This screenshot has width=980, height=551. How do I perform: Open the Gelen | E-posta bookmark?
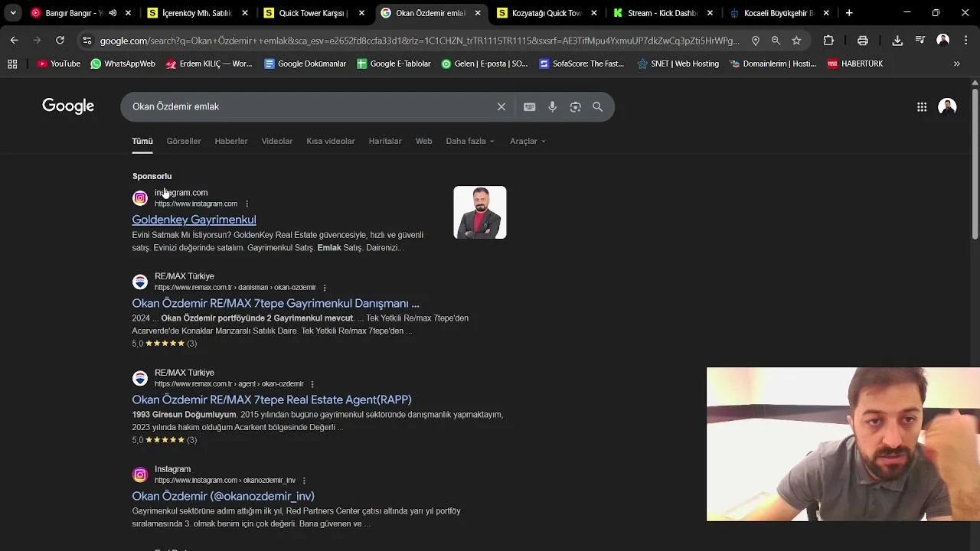485,64
